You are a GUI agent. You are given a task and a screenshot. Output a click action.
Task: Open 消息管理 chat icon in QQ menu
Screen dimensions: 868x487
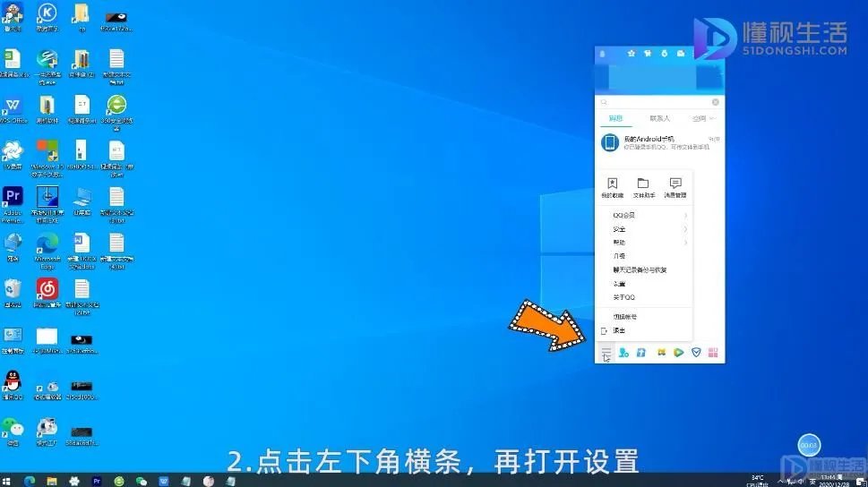pos(675,188)
